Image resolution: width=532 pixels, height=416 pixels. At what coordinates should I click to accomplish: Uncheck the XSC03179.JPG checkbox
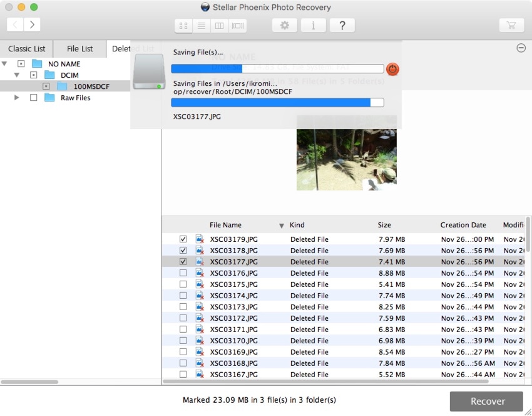click(183, 239)
